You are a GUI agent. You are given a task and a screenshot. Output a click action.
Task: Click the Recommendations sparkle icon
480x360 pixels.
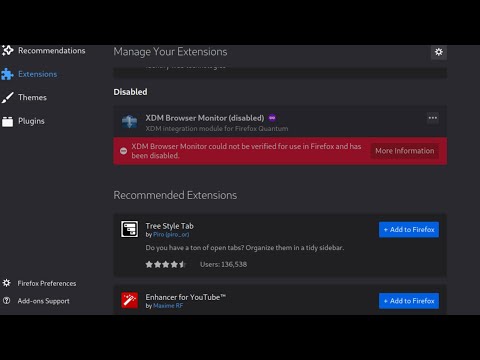[7, 50]
